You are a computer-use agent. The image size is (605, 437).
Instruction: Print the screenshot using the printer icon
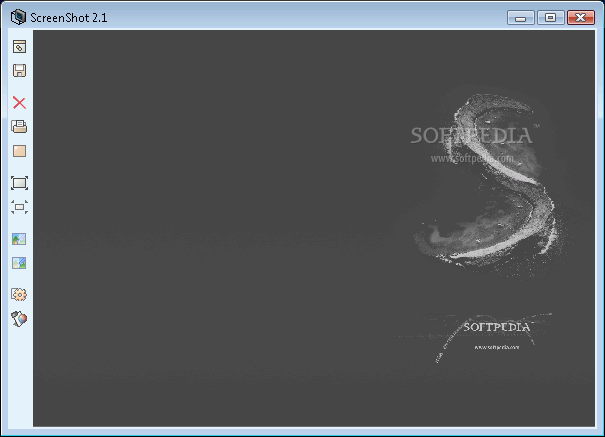click(19, 127)
